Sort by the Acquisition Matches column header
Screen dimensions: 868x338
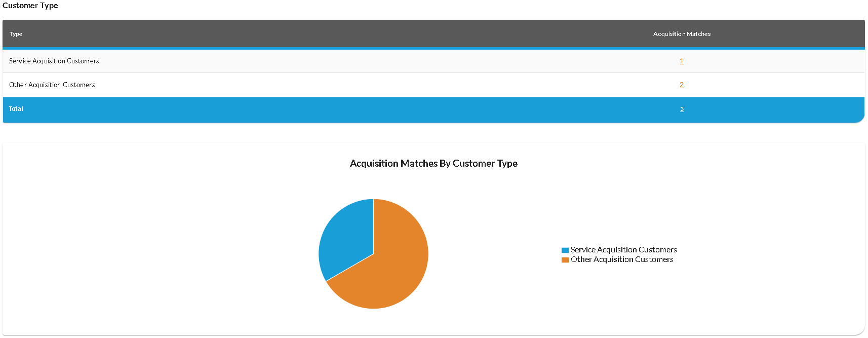tap(682, 34)
